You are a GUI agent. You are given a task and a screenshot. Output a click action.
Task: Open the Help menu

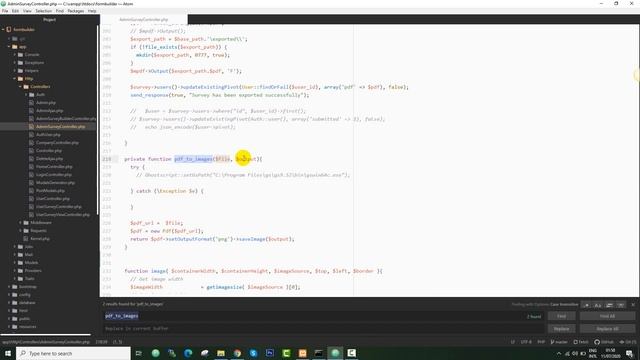pos(92,11)
